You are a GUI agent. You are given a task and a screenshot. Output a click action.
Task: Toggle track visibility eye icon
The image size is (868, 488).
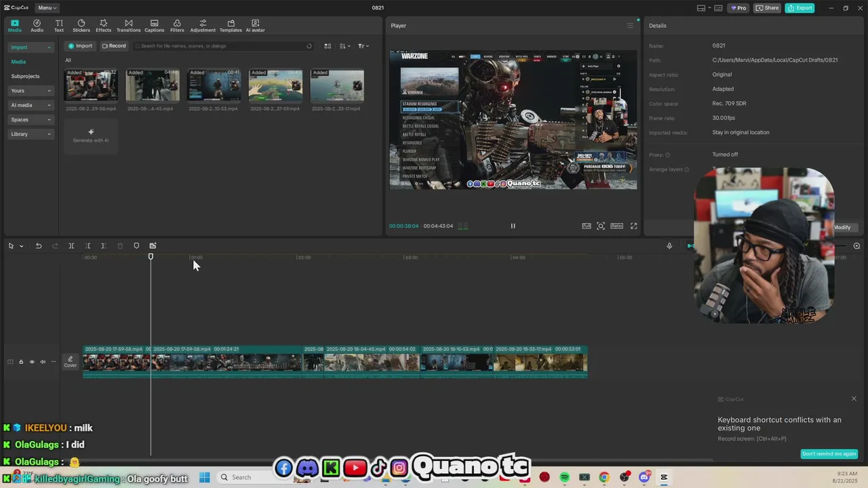tap(32, 362)
